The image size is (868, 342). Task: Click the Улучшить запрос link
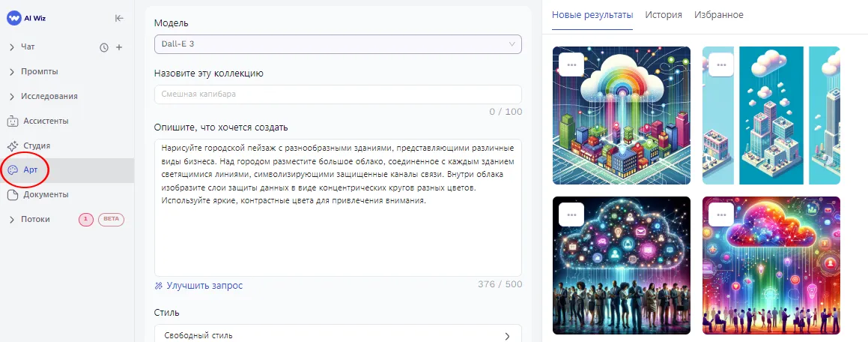pyautogui.click(x=204, y=286)
